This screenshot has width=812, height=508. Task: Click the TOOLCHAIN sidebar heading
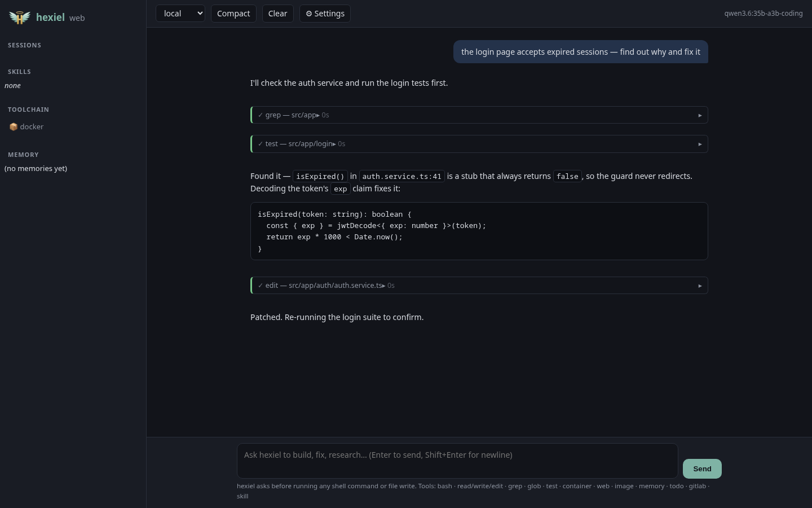click(x=28, y=110)
